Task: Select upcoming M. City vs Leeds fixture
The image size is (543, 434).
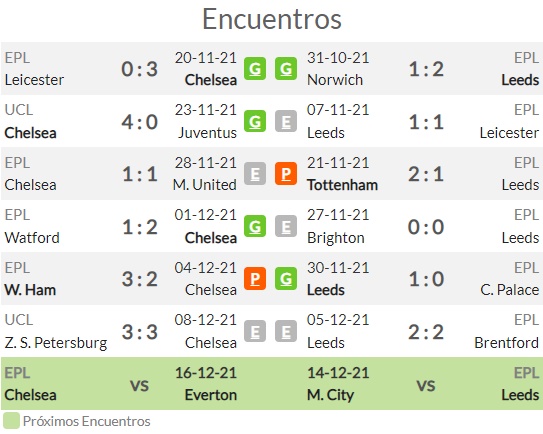Action: [423, 384]
